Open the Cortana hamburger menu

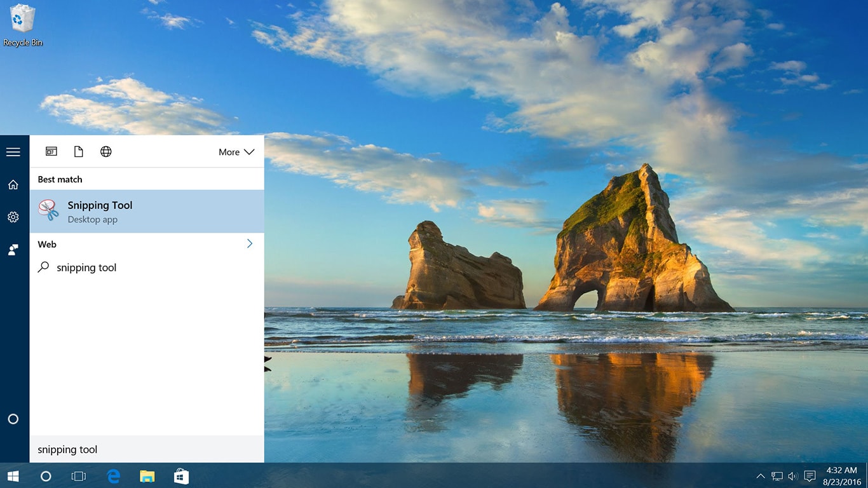point(13,151)
